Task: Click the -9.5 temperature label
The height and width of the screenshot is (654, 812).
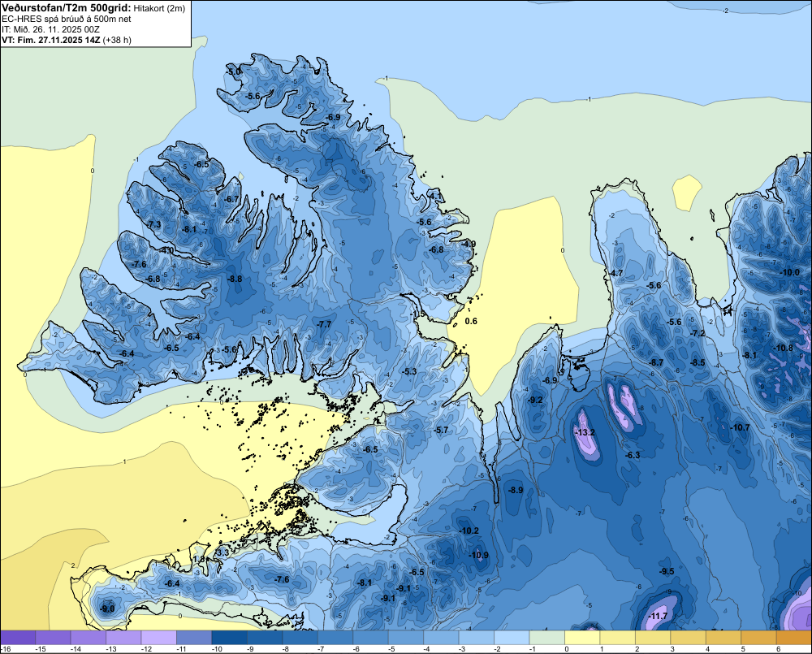Action: 667,572
